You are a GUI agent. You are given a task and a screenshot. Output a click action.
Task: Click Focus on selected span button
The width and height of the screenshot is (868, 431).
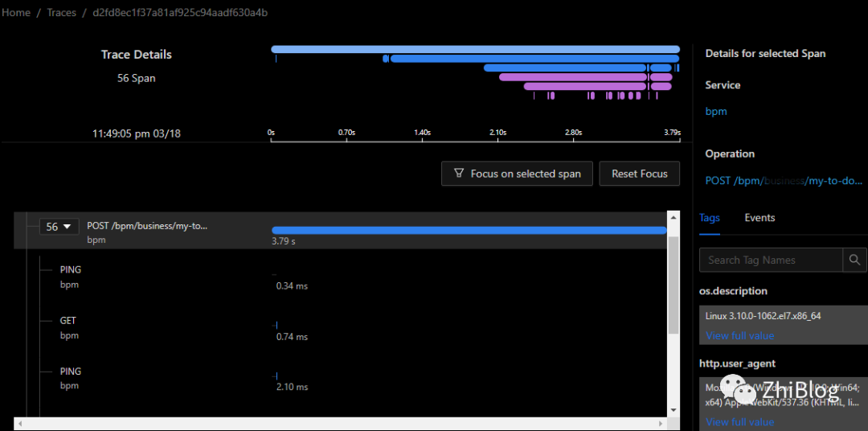pos(517,174)
